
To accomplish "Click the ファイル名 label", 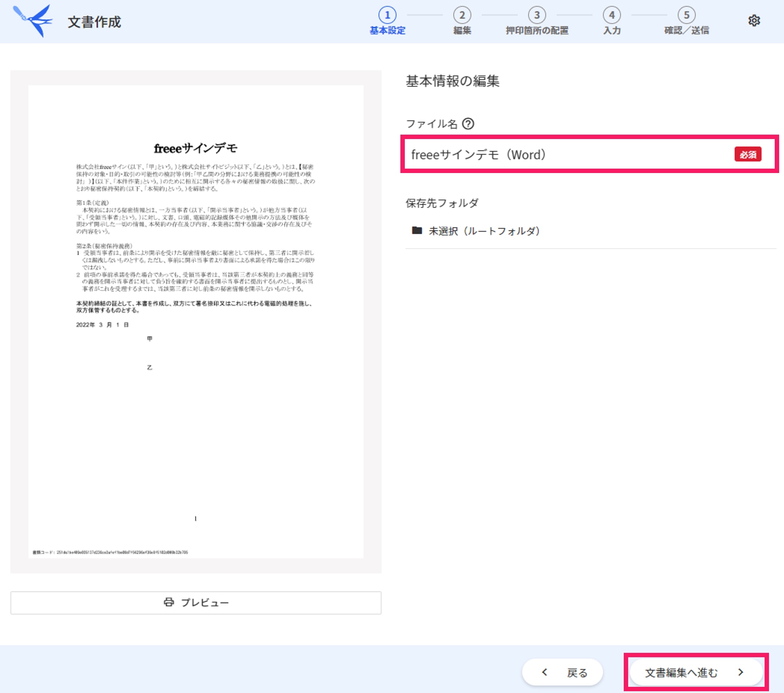I will 431,124.
